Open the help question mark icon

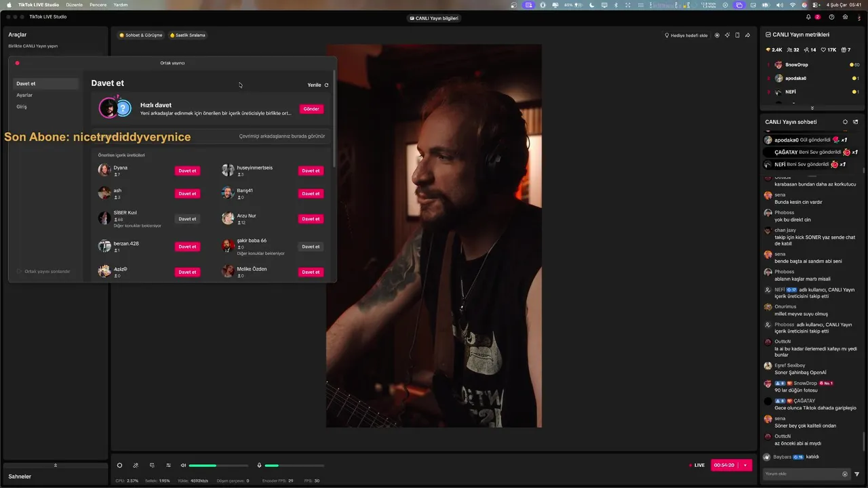(832, 17)
